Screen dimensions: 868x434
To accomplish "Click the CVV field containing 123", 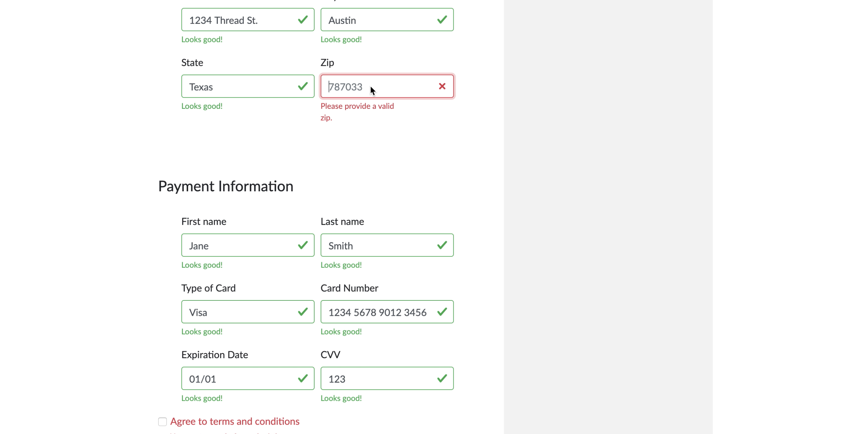I will [x=377, y=378].
